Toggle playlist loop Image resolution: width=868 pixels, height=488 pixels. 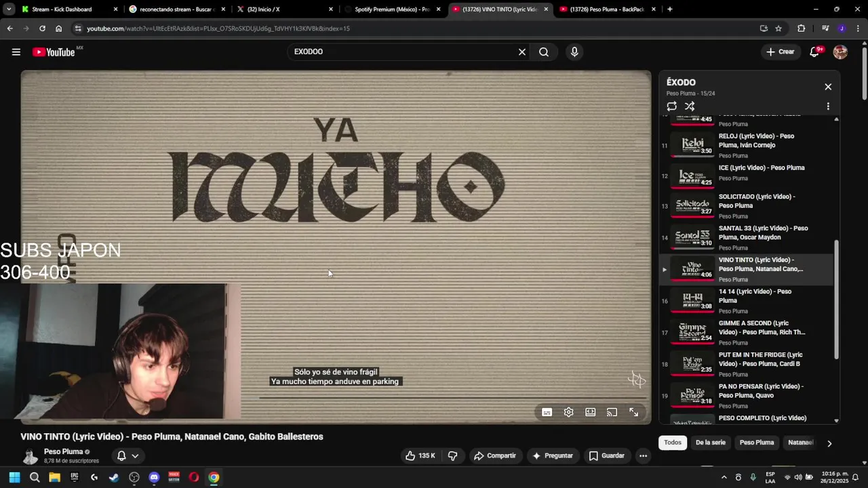672,106
